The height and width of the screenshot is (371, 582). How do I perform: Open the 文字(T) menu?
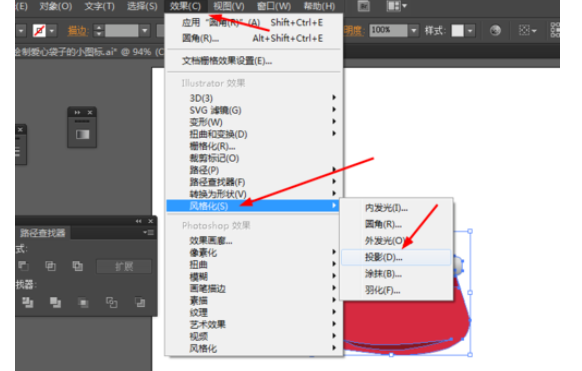click(x=99, y=6)
